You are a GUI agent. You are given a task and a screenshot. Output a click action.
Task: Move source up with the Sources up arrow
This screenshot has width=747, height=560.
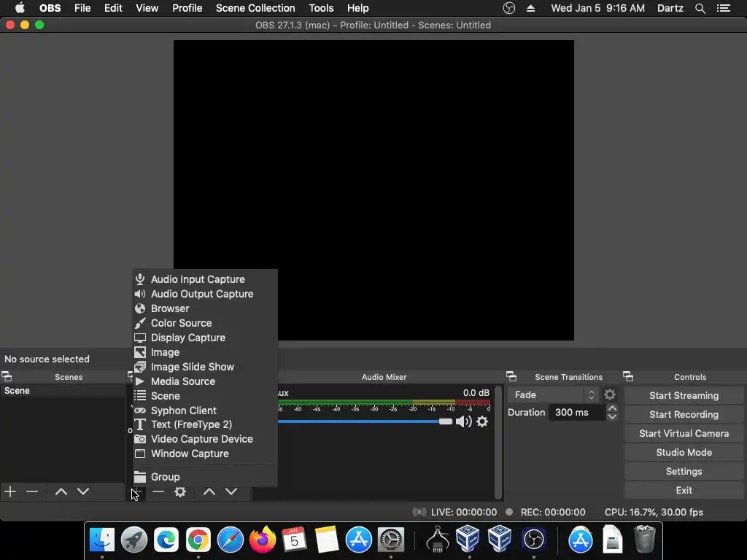[209, 491]
